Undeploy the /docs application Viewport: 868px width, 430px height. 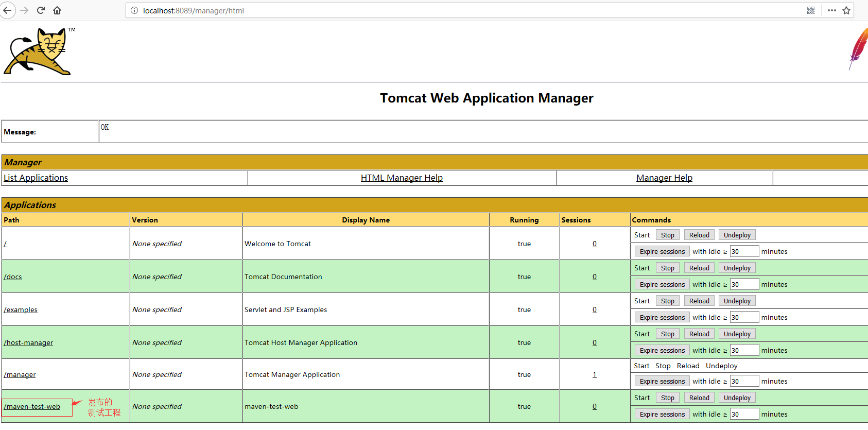737,268
